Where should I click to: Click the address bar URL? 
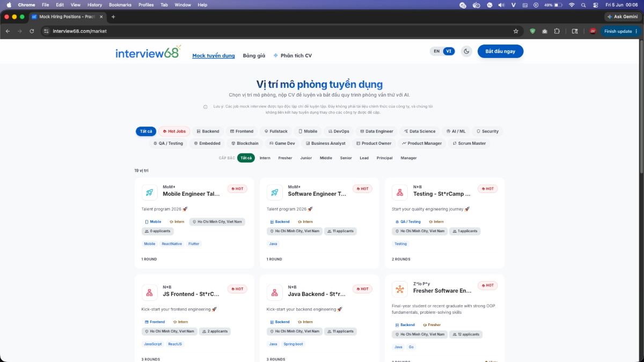[80, 31]
